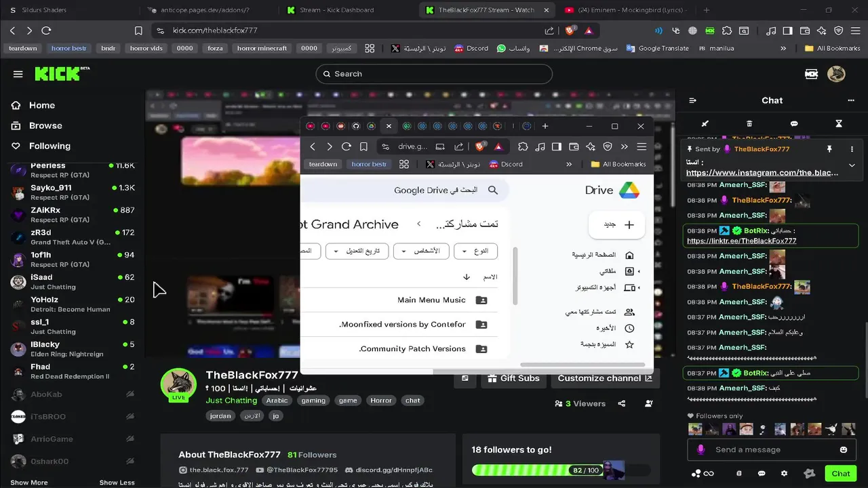Open chat settings gear icon
The width and height of the screenshot is (868, 488).
pos(785,474)
